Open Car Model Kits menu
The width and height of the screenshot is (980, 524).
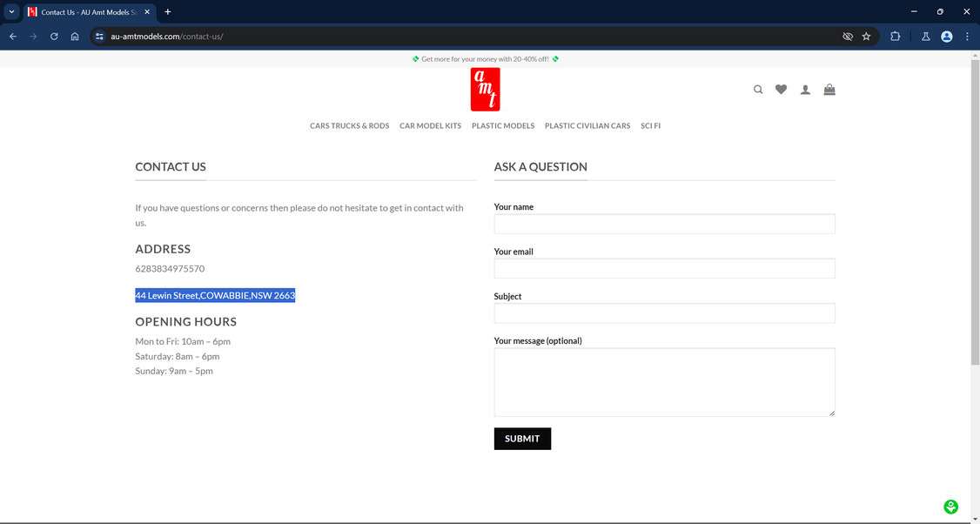click(430, 125)
